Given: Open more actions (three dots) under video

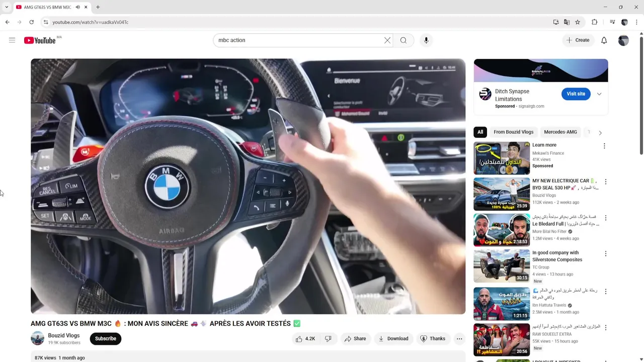Looking at the screenshot, I should (459, 339).
